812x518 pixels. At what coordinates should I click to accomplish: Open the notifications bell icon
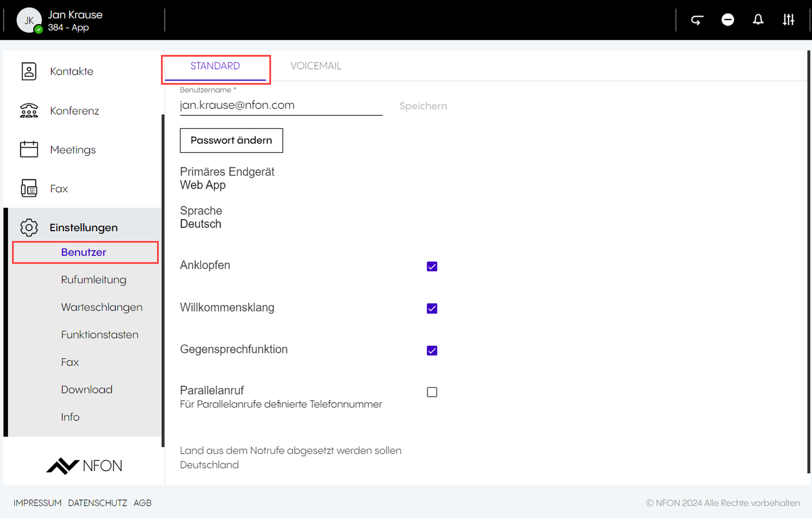click(x=758, y=20)
